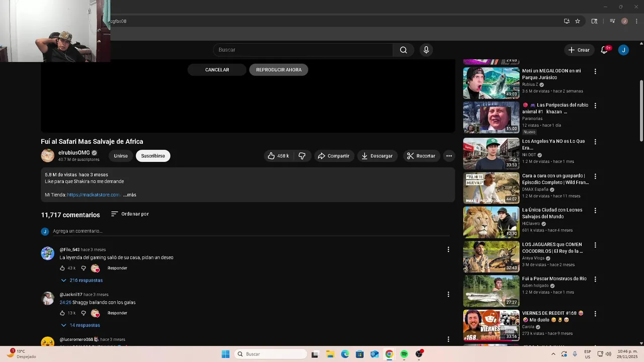Open Spotify from the taskbar
644x362 pixels.
(x=404, y=354)
